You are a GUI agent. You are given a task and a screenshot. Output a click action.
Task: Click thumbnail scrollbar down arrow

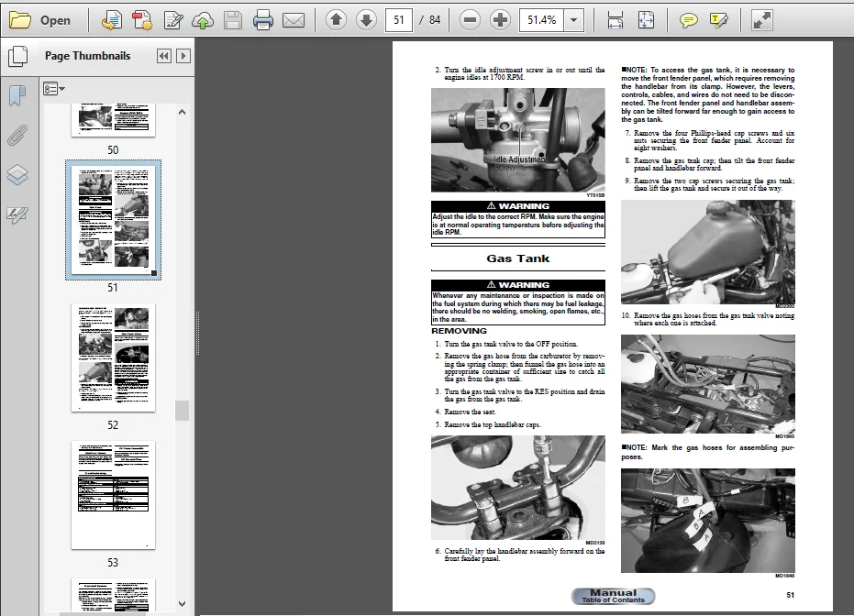(x=183, y=604)
